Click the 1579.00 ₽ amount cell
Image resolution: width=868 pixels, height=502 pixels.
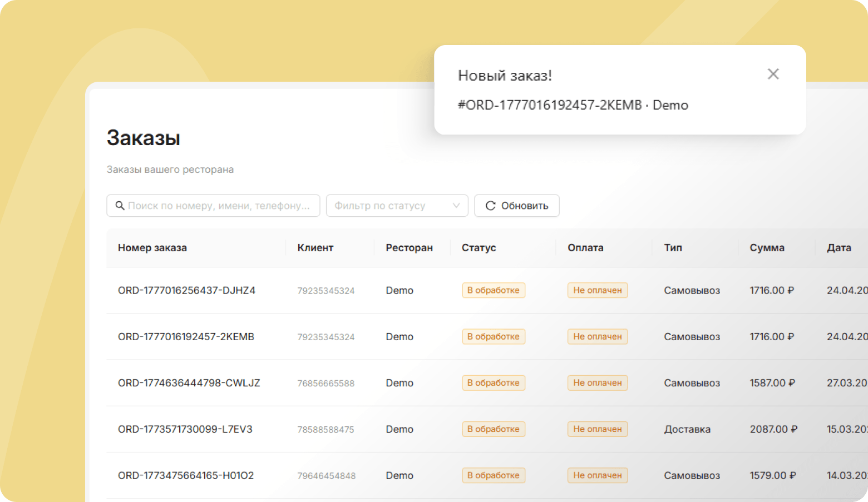tap(773, 475)
